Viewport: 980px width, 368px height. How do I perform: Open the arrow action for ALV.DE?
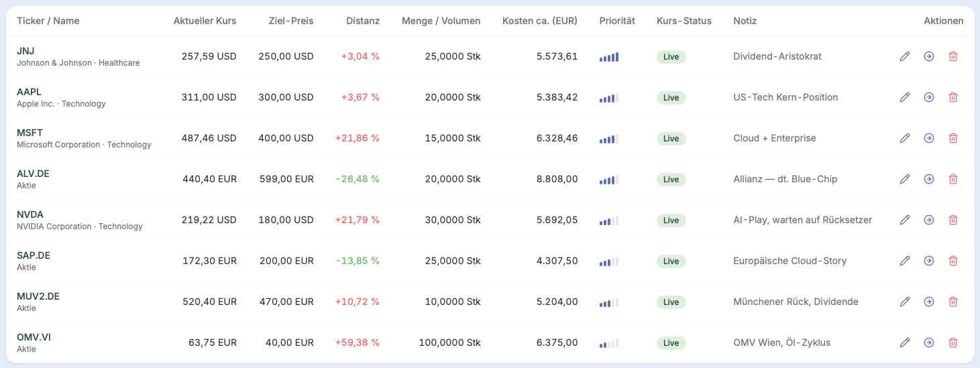(929, 180)
